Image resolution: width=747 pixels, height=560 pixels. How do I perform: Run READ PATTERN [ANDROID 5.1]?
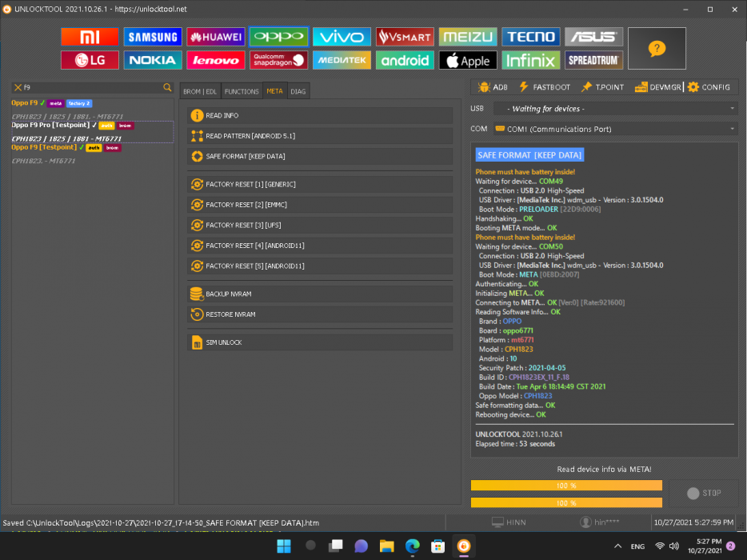click(320, 136)
